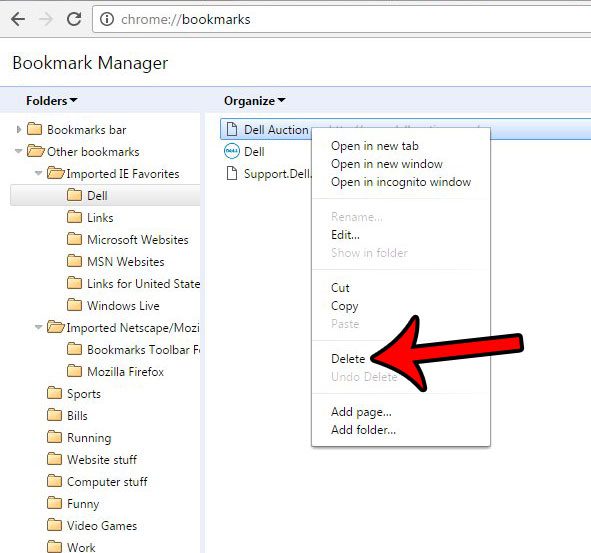The image size is (591, 553).
Task: Collapse Imported IE Favorites arrow
Action: (x=38, y=173)
